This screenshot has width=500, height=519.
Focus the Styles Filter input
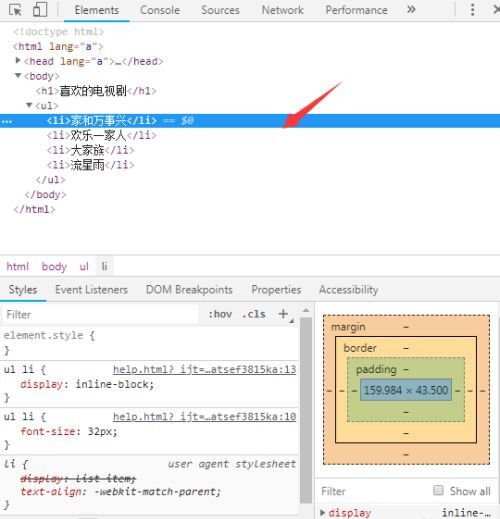click(100, 314)
